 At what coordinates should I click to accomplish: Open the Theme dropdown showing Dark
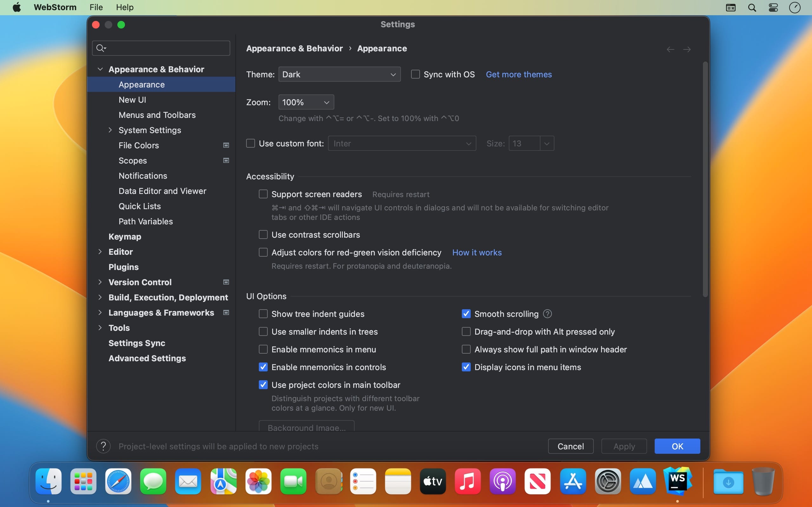340,74
